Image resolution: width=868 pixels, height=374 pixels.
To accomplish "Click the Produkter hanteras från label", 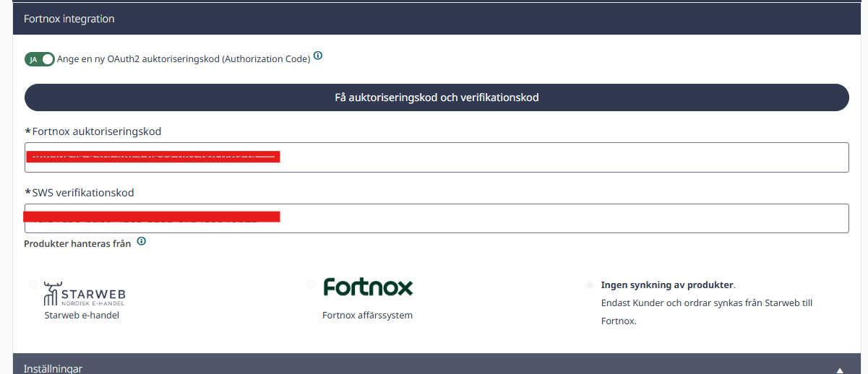I will [77, 244].
